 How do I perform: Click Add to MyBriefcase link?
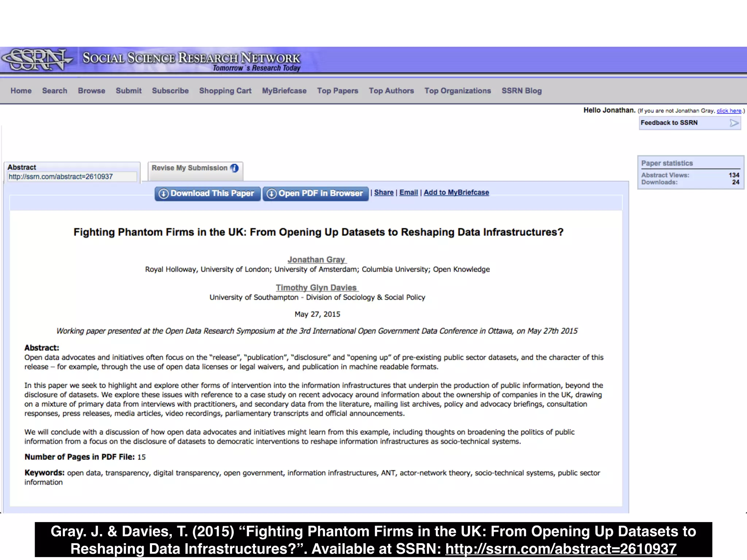tap(456, 192)
